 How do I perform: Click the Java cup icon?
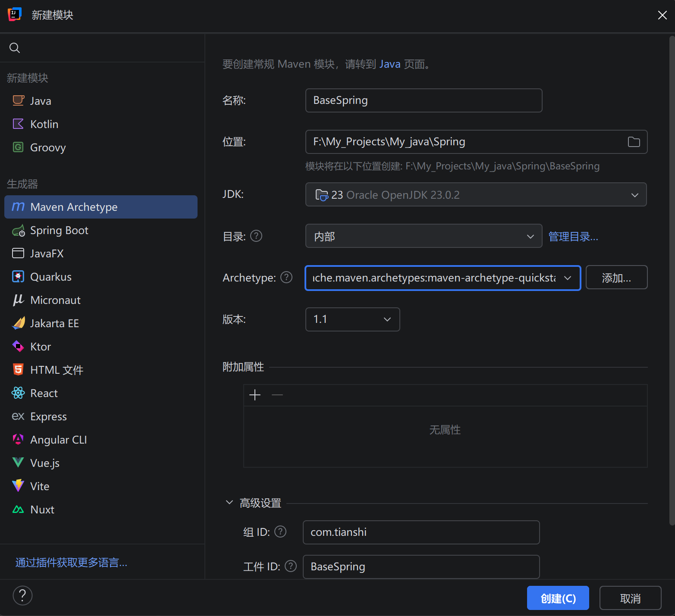pos(18,100)
